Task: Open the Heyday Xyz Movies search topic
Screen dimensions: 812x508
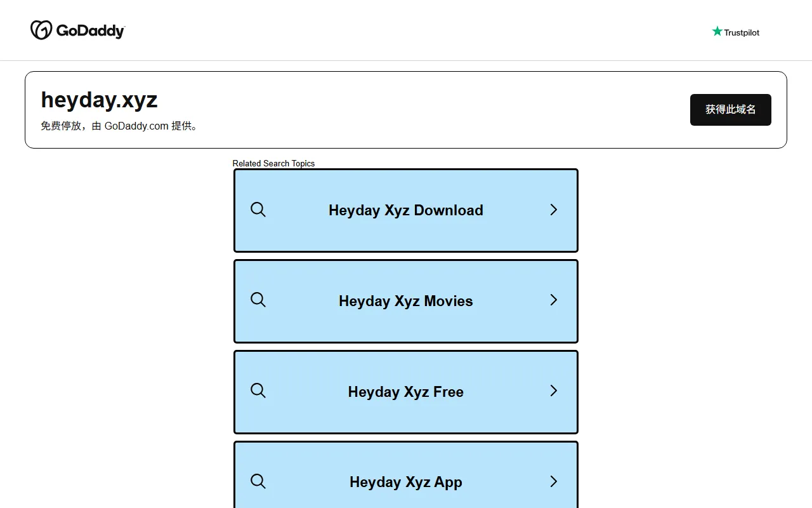Action: [x=405, y=300]
